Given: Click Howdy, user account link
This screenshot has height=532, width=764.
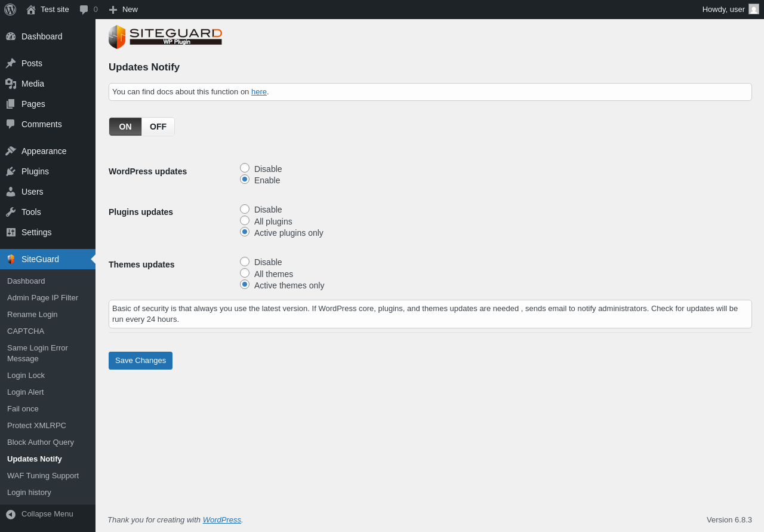Looking at the screenshot, I should click(730, 10).
